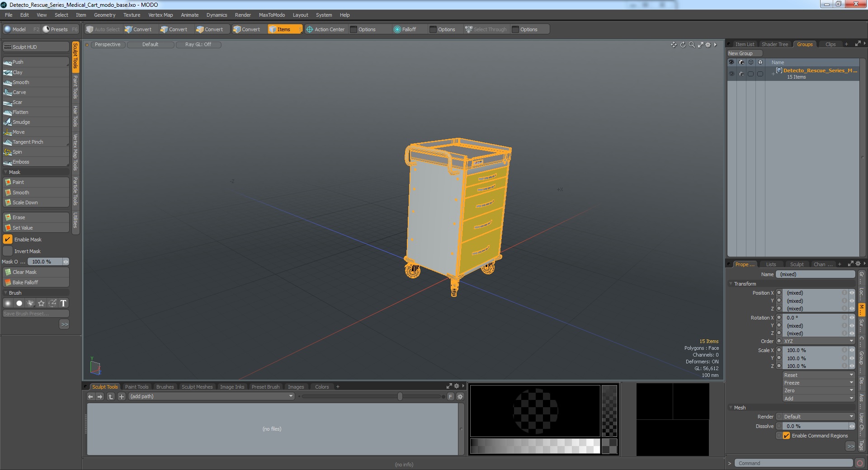Open the rotation Order XYZ dropdown
The height and width of the screenshot is (470, 868).
[x=819, y=341]
